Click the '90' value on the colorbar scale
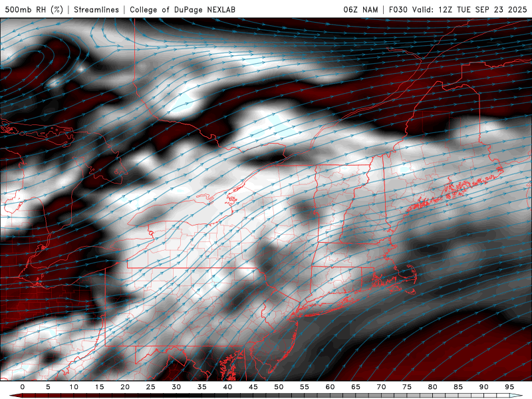 pos(483,387)
